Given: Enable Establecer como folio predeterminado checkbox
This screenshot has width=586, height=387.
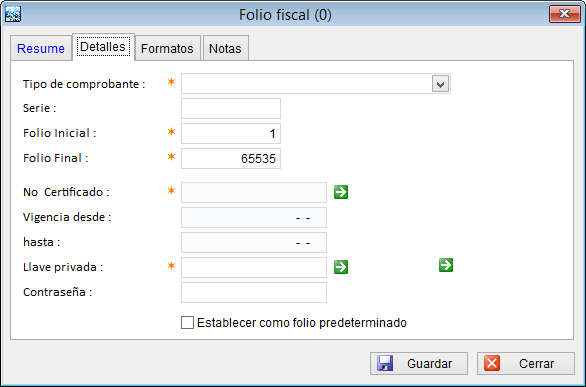Looking at the screenshot, I should [187, 322].
